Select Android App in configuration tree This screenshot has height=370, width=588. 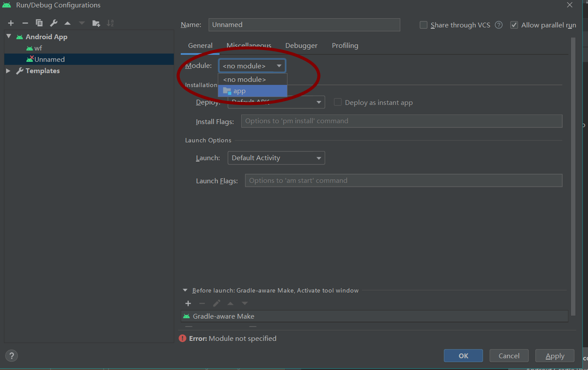pyautogui.click(x=89, y=37)
